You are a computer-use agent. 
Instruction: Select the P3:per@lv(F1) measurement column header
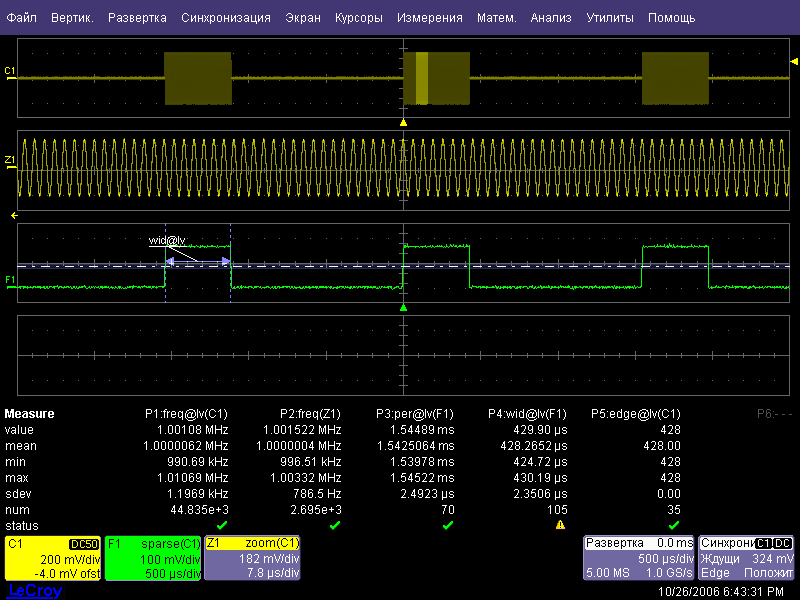click(x=416, y=414)
